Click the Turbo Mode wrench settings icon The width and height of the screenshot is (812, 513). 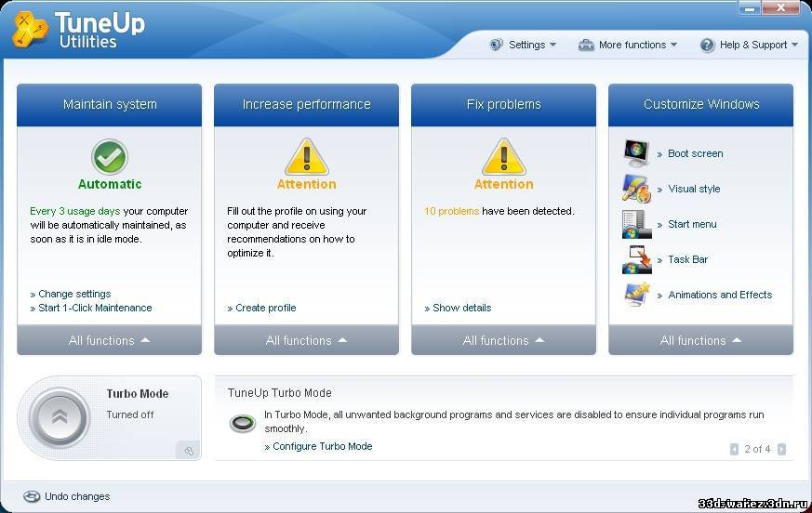(189, 451)
